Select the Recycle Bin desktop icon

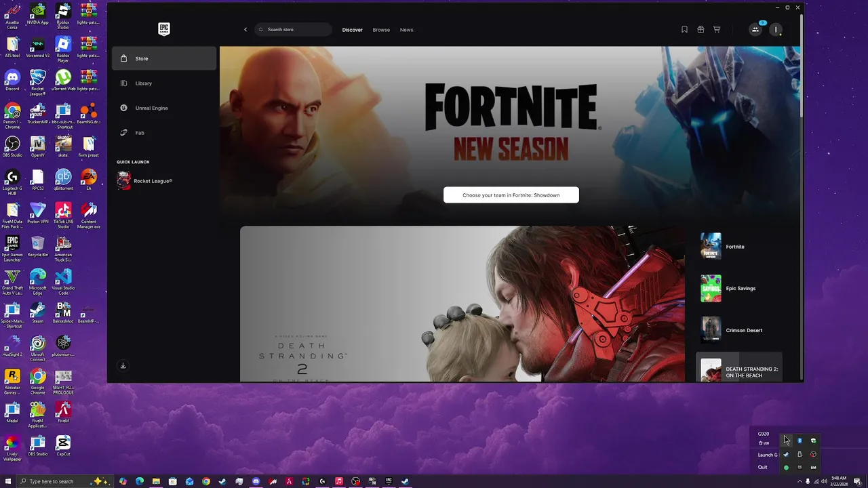38,246
